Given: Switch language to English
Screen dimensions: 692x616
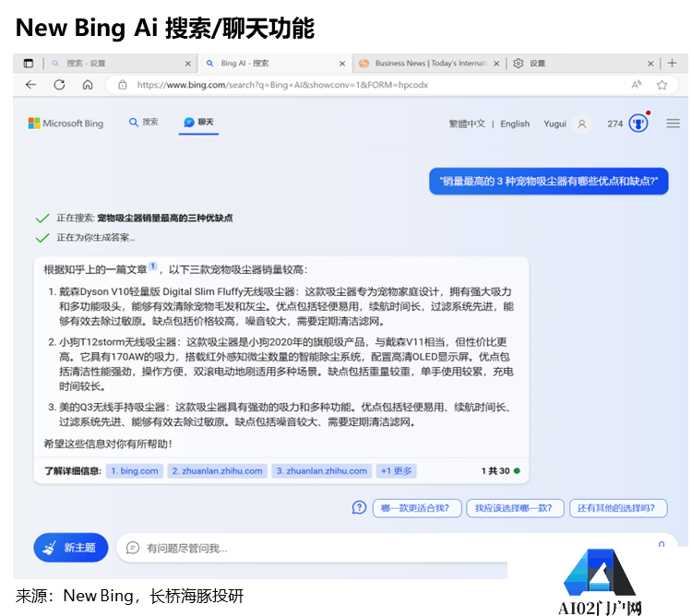Looking at the screenshot, I should pyautogui.click(x=515, y=124).
